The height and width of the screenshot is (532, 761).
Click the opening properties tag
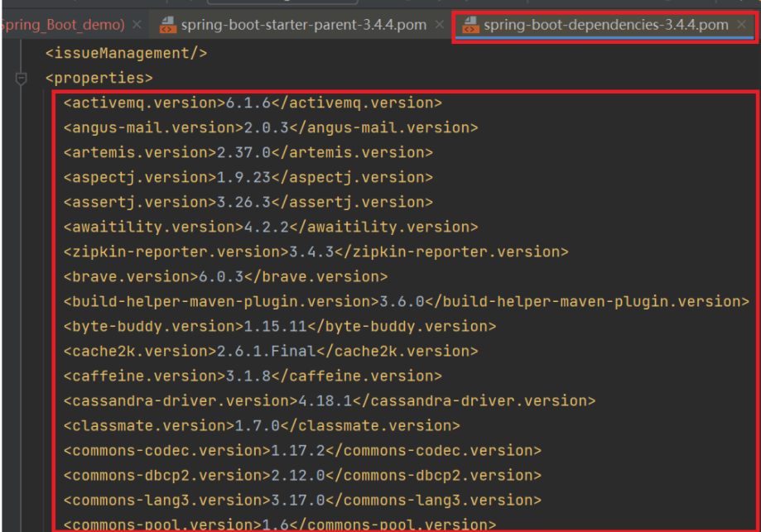click(99, 78)
